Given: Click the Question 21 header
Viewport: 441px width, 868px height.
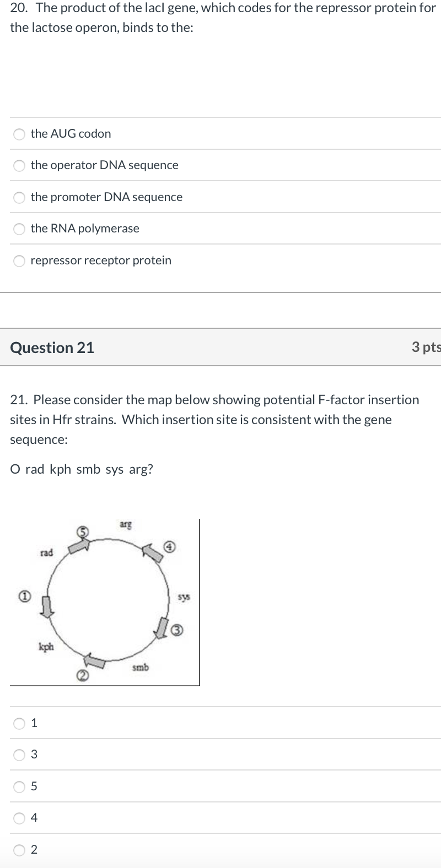Looking at the screenshot, I should tap(52, 348).
